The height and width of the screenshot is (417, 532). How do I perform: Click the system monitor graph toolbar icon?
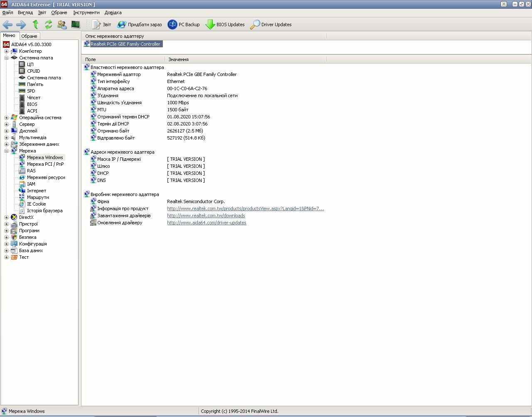point(75,25)
